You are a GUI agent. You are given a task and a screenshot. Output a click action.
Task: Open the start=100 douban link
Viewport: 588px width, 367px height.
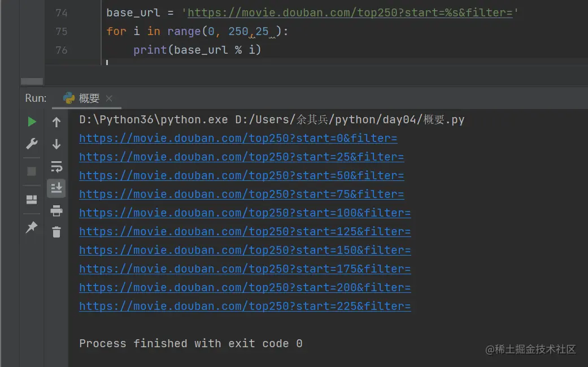(x=245, y=213)
